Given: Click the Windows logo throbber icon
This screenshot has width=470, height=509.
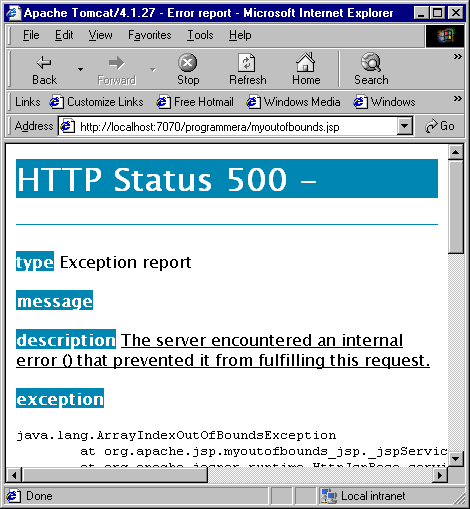Looking at the screenshot, I should click(445, 36).
